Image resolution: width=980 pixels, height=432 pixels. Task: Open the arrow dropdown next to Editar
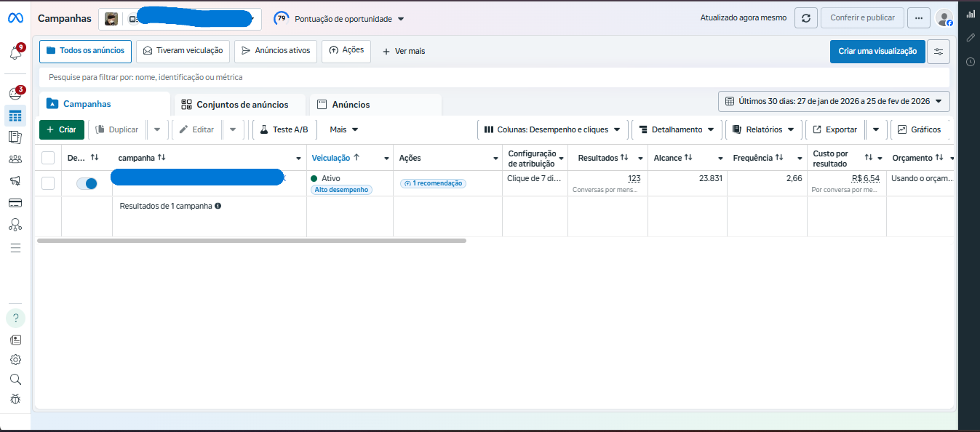[233, 129]
